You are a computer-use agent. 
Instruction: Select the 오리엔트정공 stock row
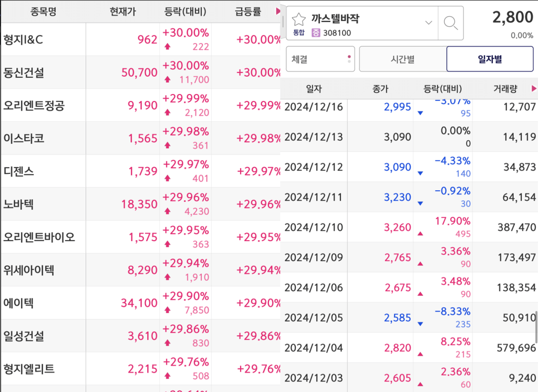coord(141,106)
